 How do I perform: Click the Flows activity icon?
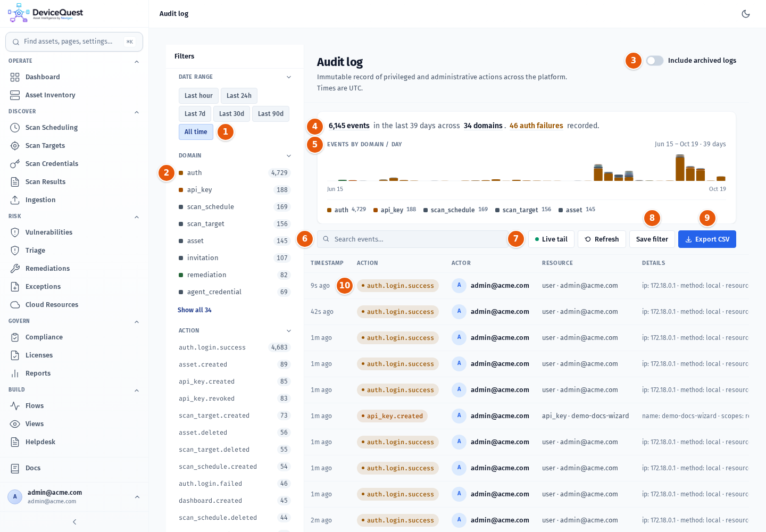pyautogui.click(x=15, y=406)
